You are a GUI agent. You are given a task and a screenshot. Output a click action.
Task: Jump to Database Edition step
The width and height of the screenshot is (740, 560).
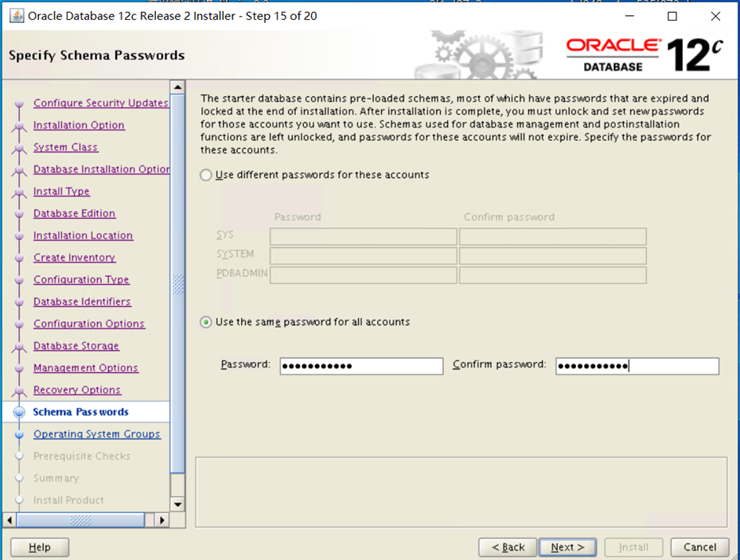(x=74, y=214)
